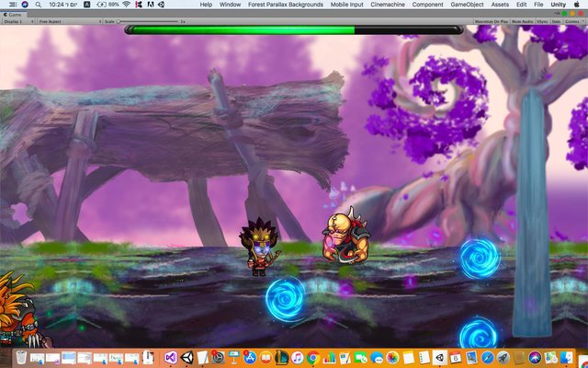Click the Unity status icon in menu bar
Image resolution: width=588 pixels, height=368 pixels.
[162, 5]
